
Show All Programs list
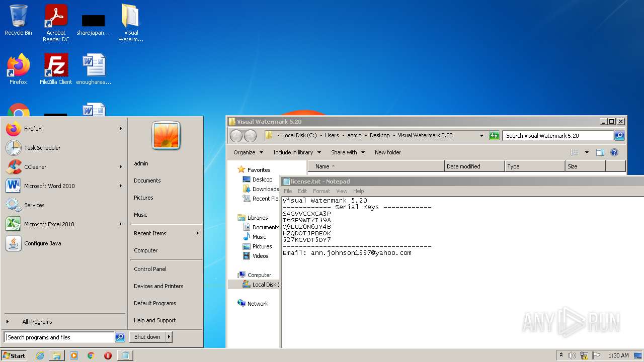coord(37,322)
